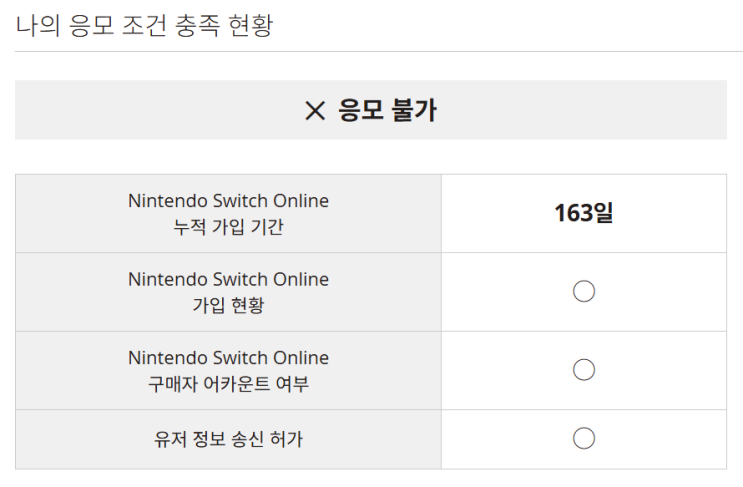This screenshot has height=487, width=743.
Task: Click the X icon beside 응모 불가
Action: 315,111
